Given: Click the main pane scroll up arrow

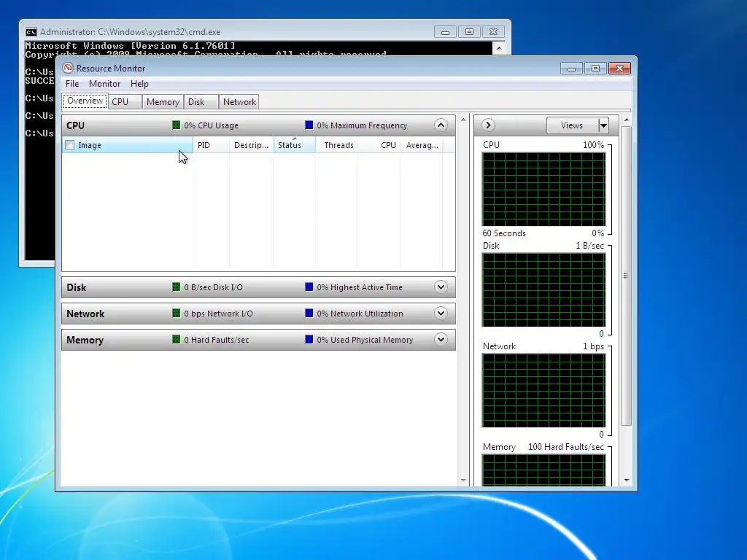Looking at the screenshot, I should click(463, 120).
